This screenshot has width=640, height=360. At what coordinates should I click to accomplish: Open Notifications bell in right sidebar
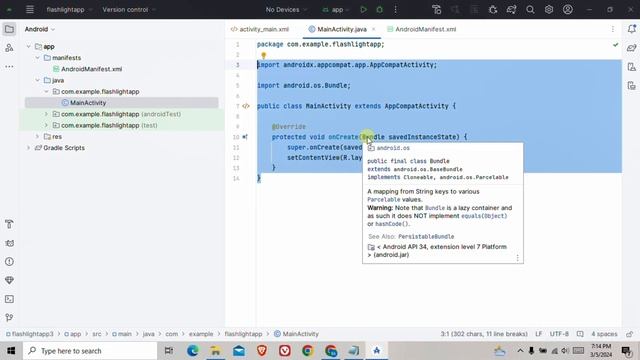pyautogui.click(x=631, y=29)
